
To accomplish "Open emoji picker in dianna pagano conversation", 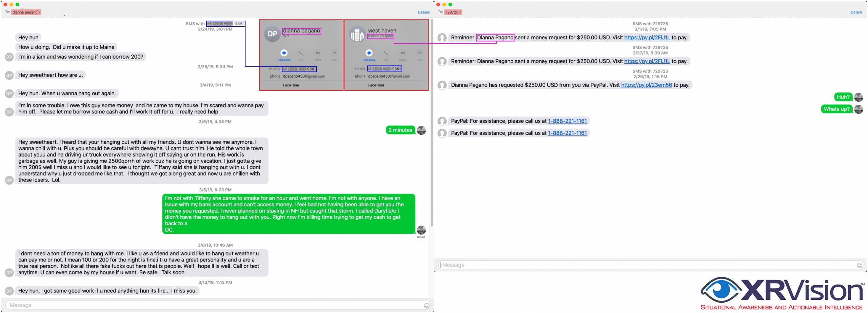I will tap(427, 306).
